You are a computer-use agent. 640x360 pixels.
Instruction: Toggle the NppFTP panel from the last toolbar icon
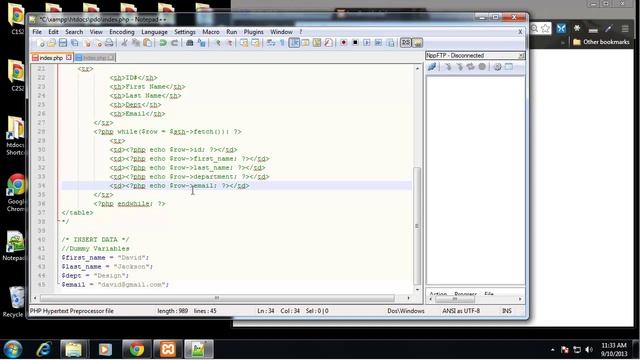(x=418, y=43)
